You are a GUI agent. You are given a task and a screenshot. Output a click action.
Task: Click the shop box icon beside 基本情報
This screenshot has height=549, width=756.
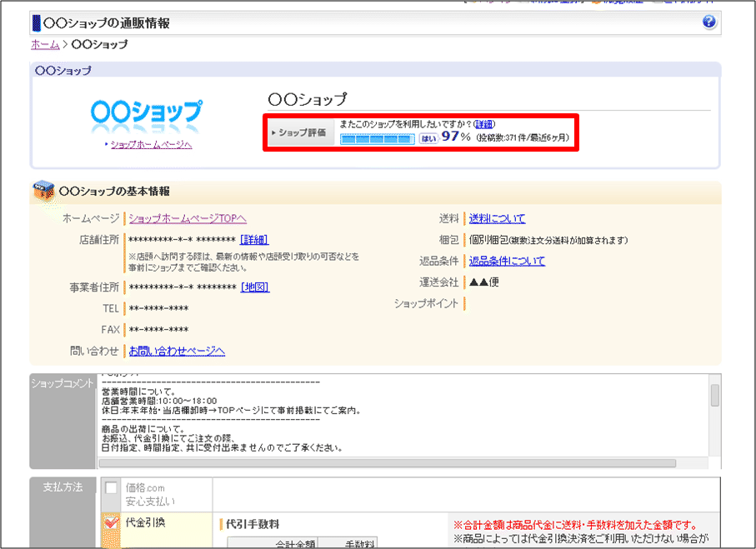pos(43,191)
